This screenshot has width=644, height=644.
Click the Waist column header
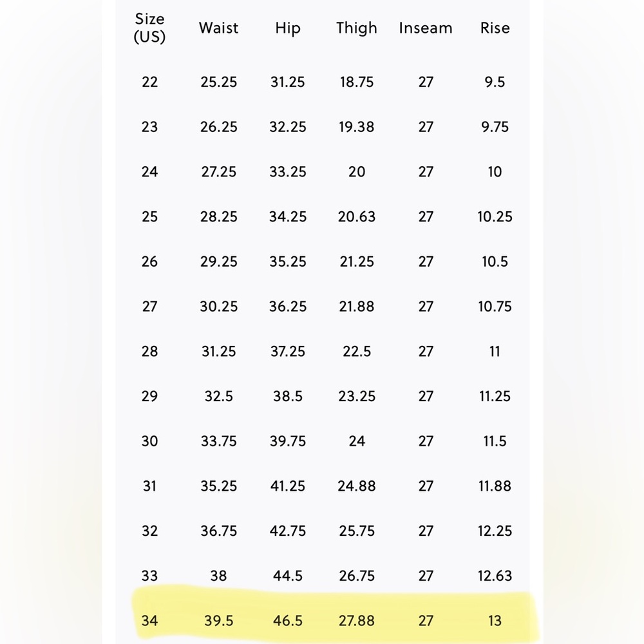(218, 28)
